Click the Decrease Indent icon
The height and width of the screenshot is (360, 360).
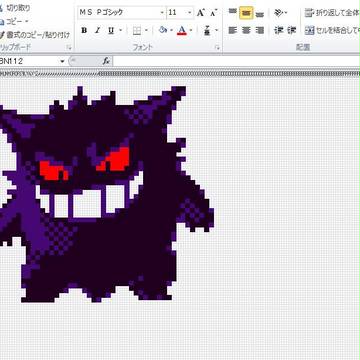pos(278,30)
